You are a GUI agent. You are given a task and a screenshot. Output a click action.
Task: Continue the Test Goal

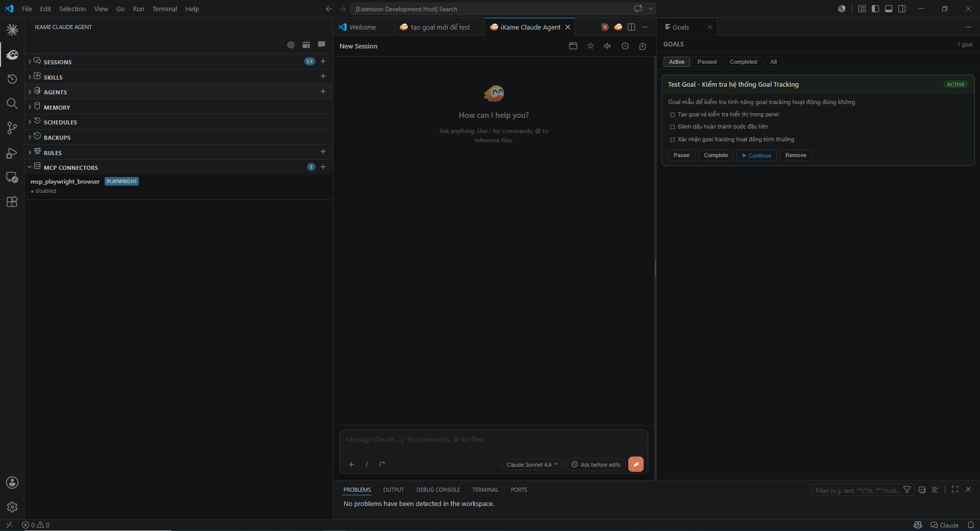[756, 155]
